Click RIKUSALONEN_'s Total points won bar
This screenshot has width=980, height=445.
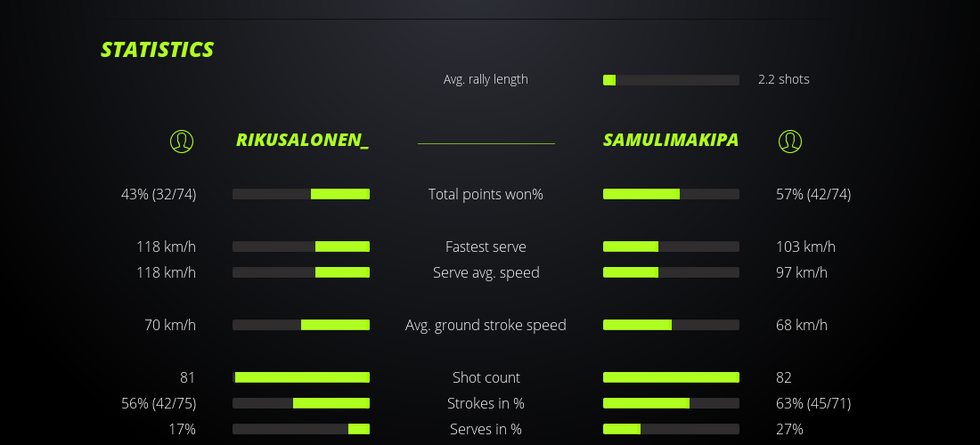[301, 194]
